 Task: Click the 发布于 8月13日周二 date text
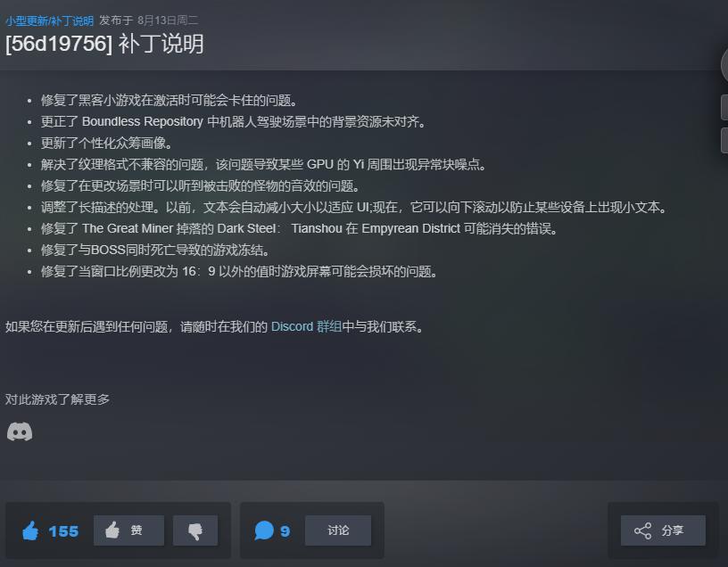pos(149,21)
